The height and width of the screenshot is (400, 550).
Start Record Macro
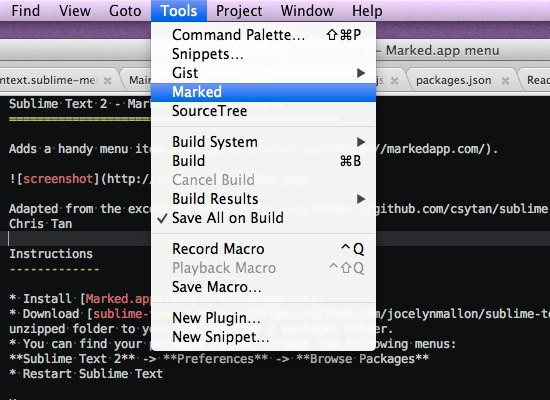click(263, 249)
